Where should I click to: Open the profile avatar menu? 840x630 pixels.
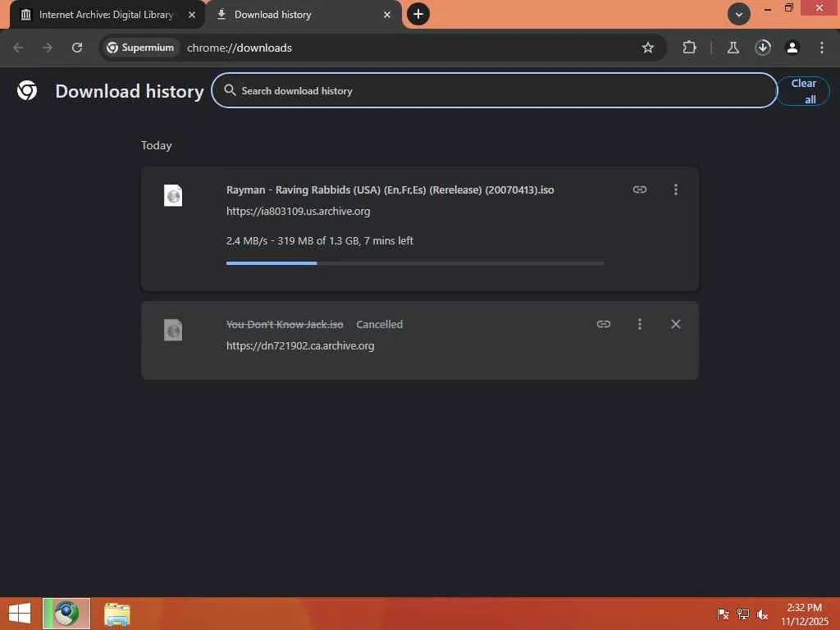pyautogui.click(x=792, y=48)
